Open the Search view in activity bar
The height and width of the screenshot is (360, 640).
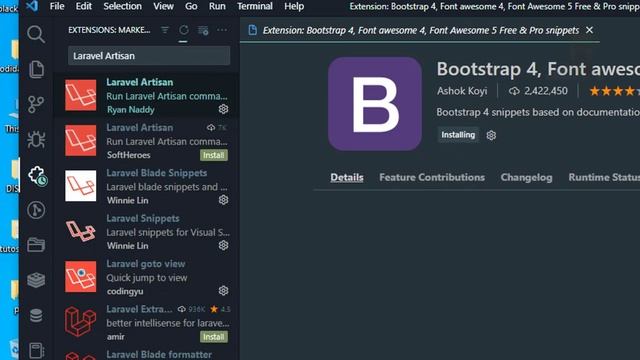click(x=36, y=34)
